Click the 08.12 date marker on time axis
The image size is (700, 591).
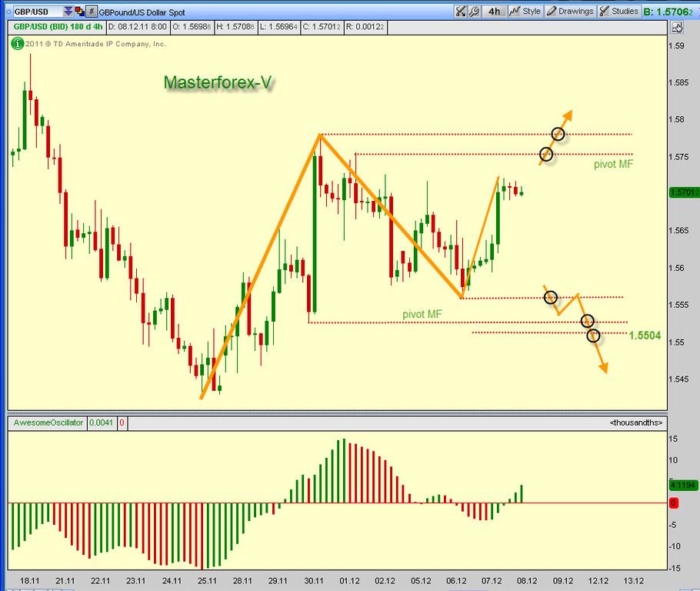[527, 581]
